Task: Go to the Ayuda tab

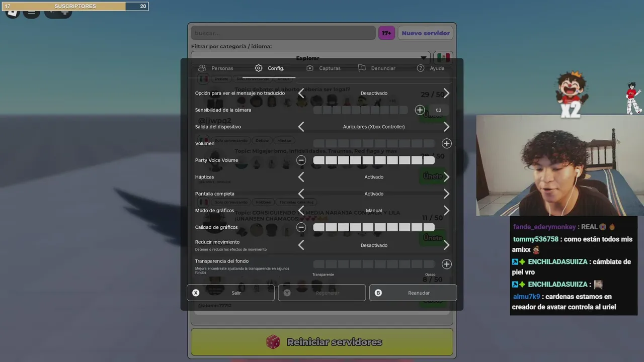Action: pos(431,68)
